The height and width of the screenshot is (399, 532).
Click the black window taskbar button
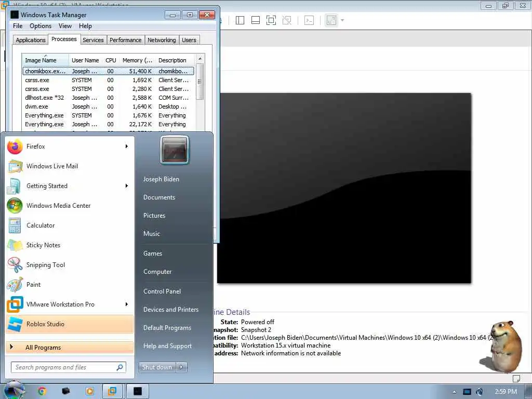(x=138, y=391)
